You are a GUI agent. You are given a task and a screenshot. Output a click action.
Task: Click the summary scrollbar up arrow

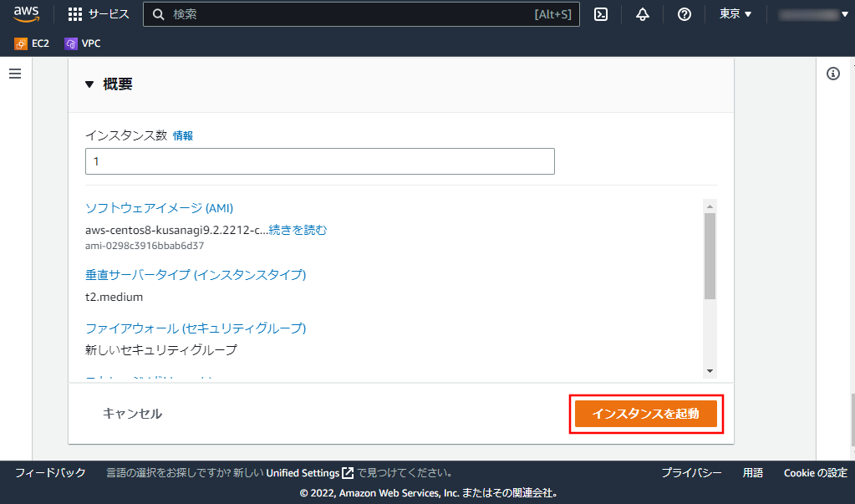[x=710, y=206]
